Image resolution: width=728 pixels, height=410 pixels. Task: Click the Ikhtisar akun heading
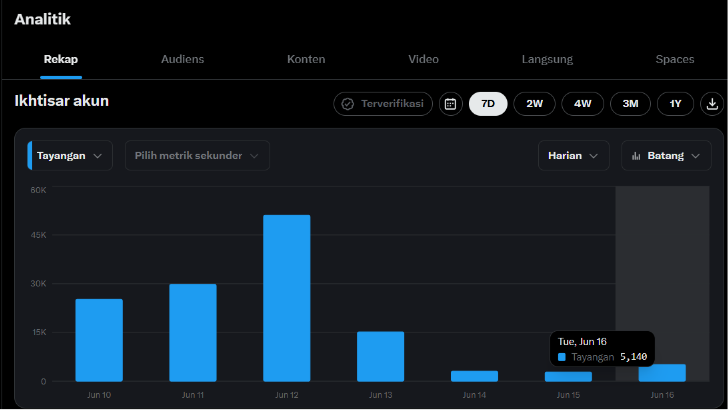tap(61, 101)
